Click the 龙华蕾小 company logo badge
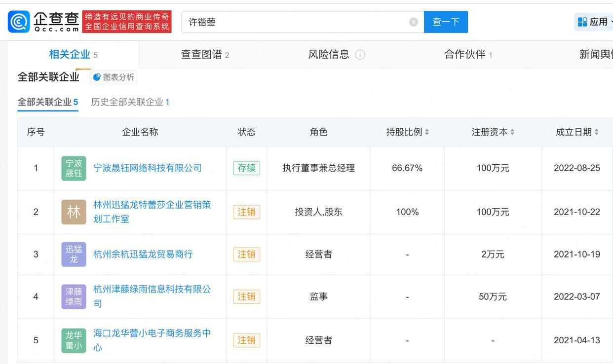 click(74, 340)
